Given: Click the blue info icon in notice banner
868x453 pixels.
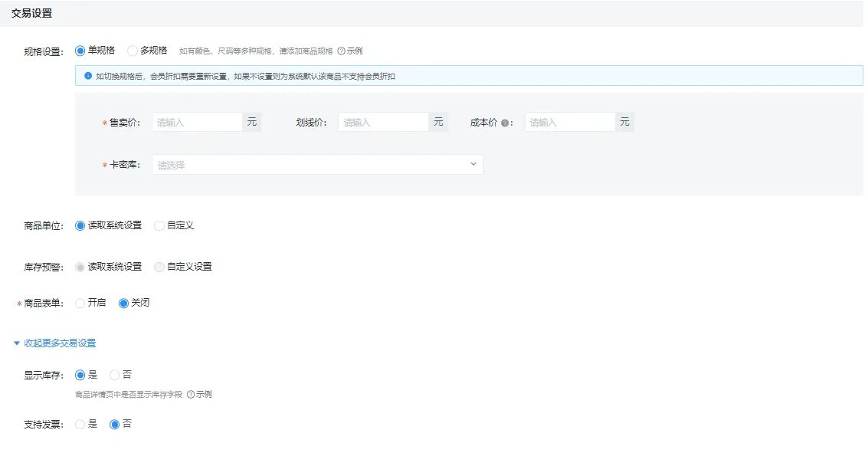Looking at the screenshot, I should [88, 77].
